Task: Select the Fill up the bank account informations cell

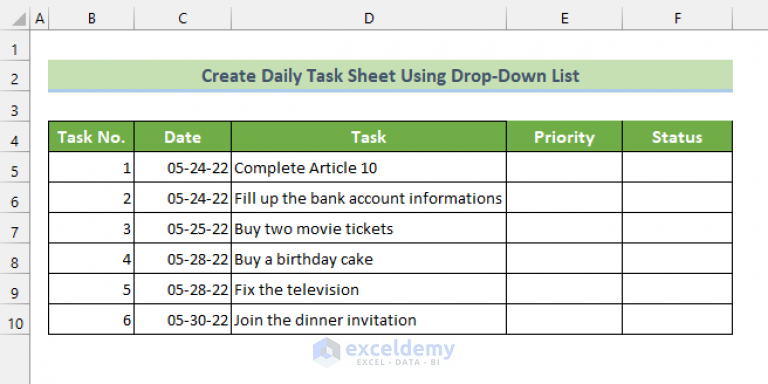Action: 369,198
